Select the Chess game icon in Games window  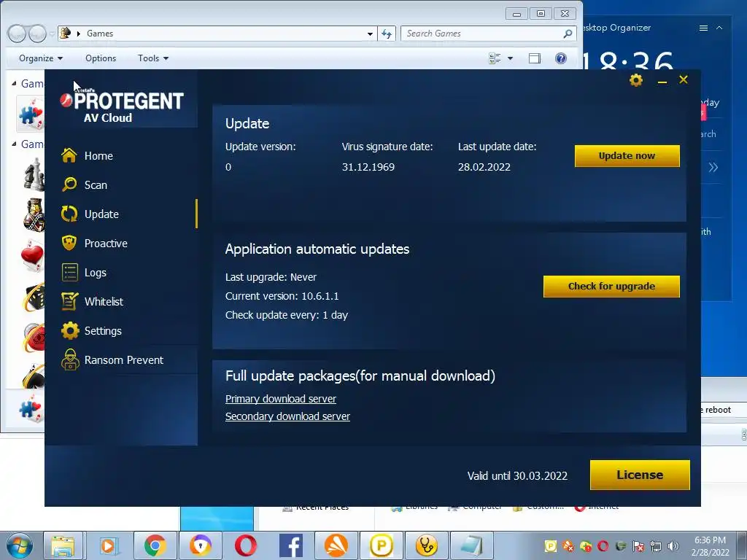pyautogui.click(x=34, y=175)
